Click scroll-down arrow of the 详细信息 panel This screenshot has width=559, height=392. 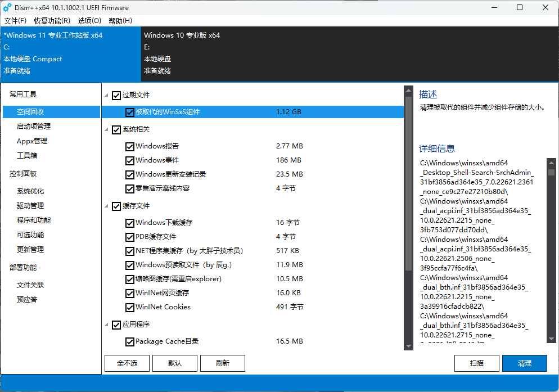click(x=551, y=339)
